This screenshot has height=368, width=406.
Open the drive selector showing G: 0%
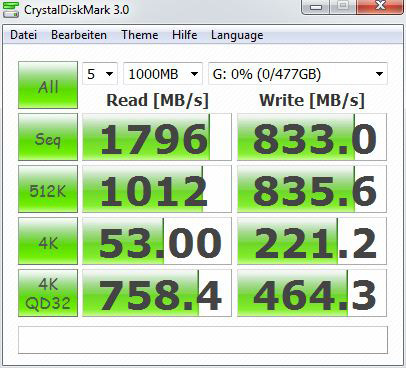pyautogui.click(x=298, y=74)
